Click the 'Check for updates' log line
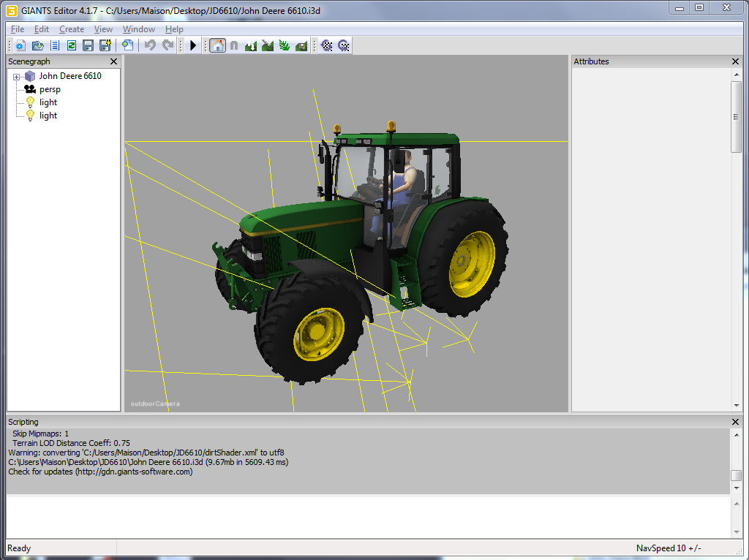This screenshot has width=749, height=560. [100, 472]
